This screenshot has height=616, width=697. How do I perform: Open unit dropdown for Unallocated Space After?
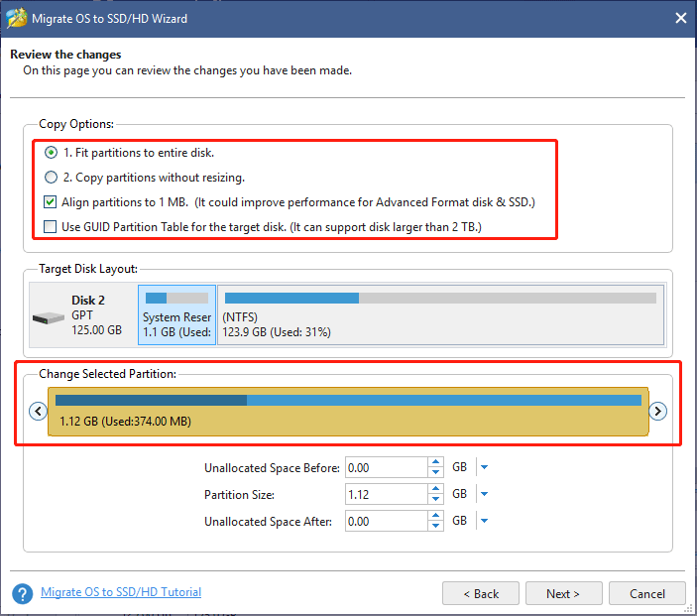[x=485, y=521]
